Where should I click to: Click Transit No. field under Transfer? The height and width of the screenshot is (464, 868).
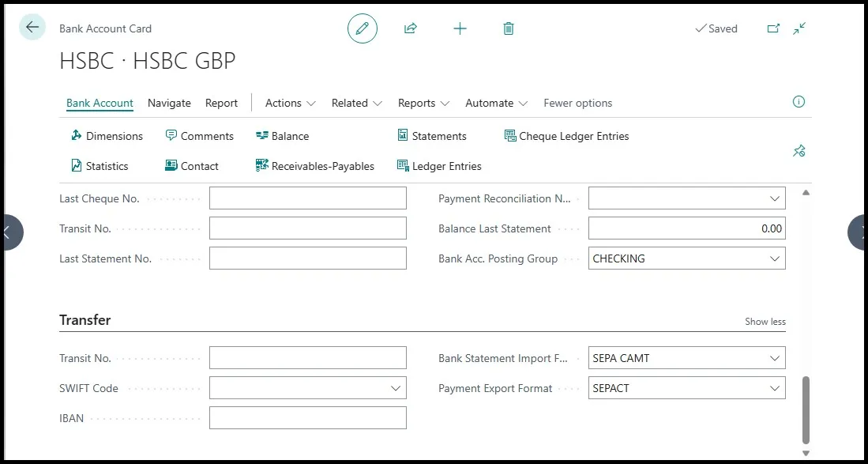tap(308, 358)
